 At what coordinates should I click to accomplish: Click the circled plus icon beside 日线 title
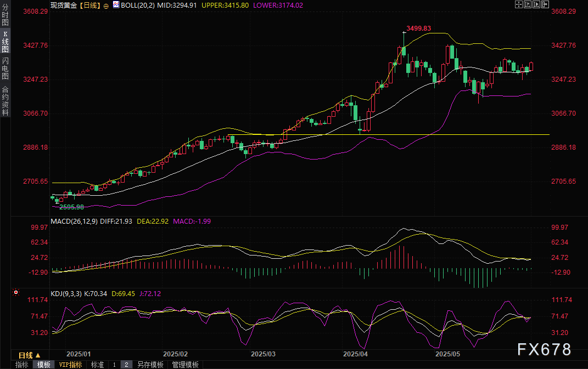pos(106,5)
